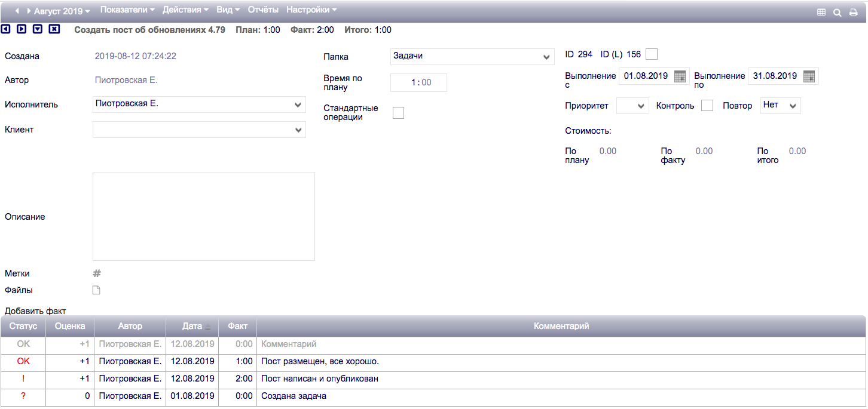The image size is (868, 409).
Task: Click the ? status of Создана задача row
Action: point(23,396)
